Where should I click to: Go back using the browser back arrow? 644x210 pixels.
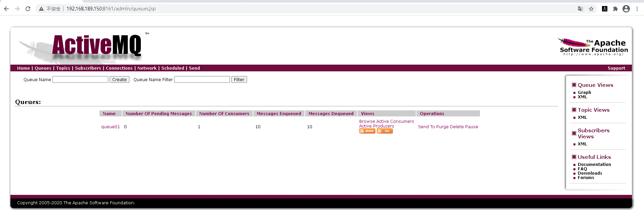tap(6, 9)
